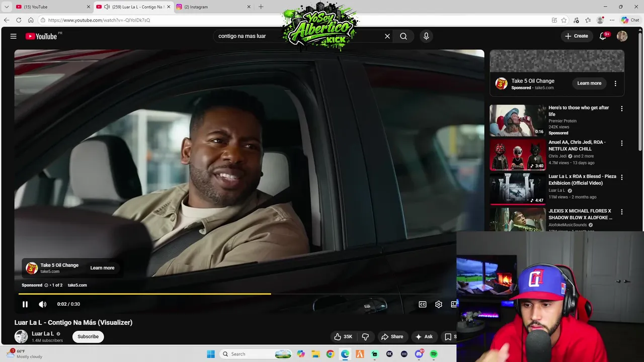Open the YouTube account avatar menu

coord(622,36)
